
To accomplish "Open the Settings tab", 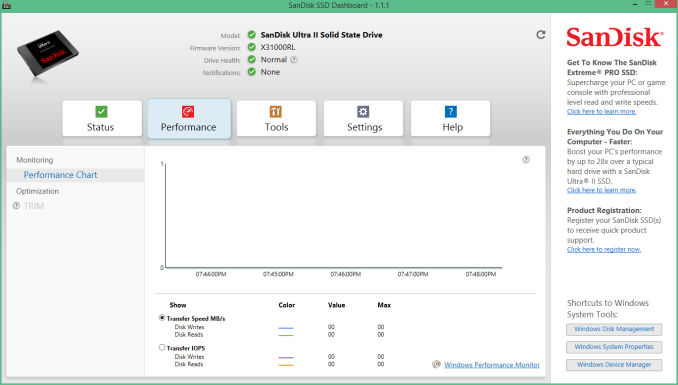I will tap(364, 119).
